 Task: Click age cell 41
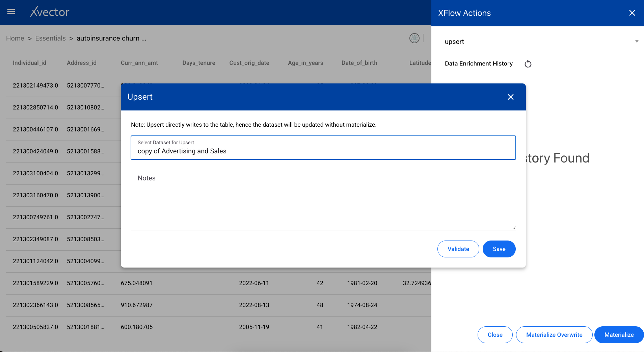click(320, 327)
